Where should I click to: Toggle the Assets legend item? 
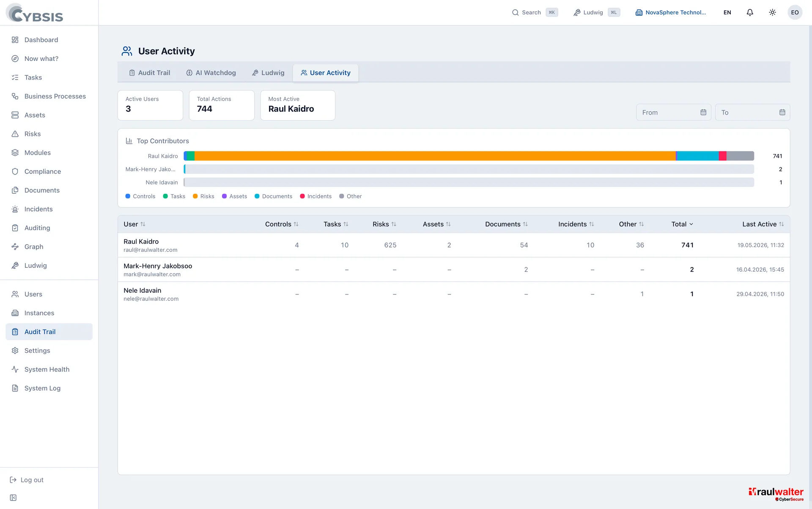[x=234, y=196]
